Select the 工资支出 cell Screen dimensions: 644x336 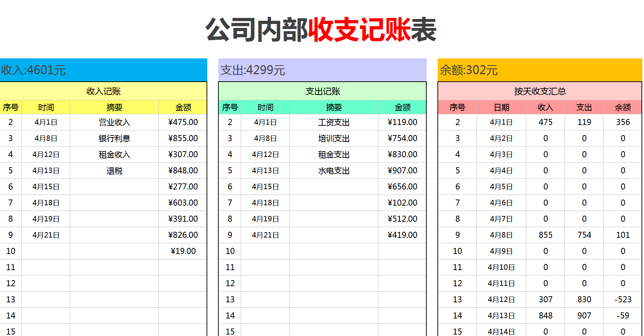334,122
